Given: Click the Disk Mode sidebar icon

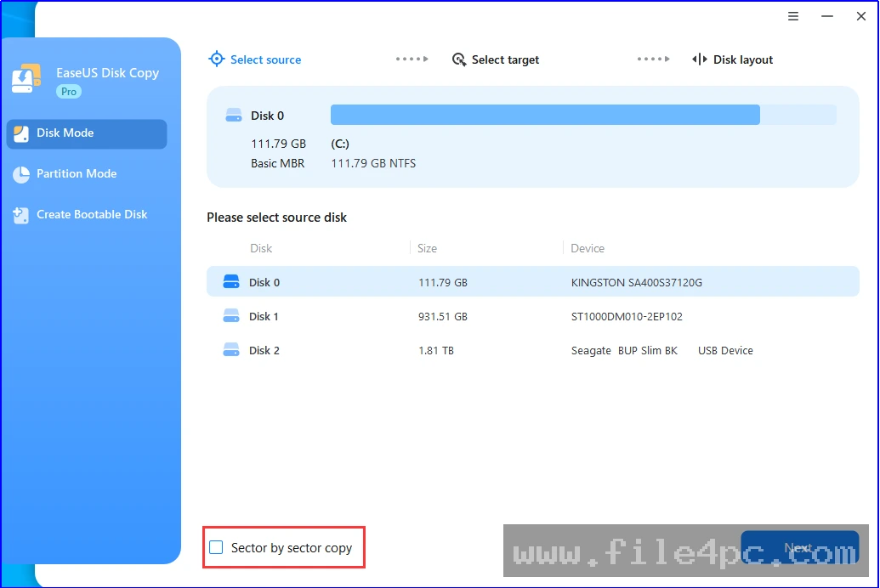Looking at the screenshot, I should [x=21, y=133].
